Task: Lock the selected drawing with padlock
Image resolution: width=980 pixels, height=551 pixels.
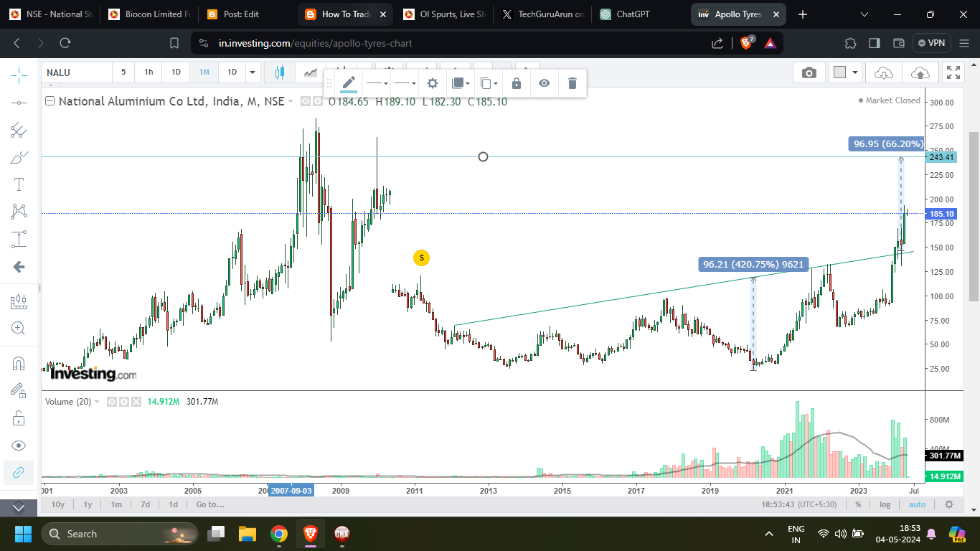Action: tap(517, 83)
